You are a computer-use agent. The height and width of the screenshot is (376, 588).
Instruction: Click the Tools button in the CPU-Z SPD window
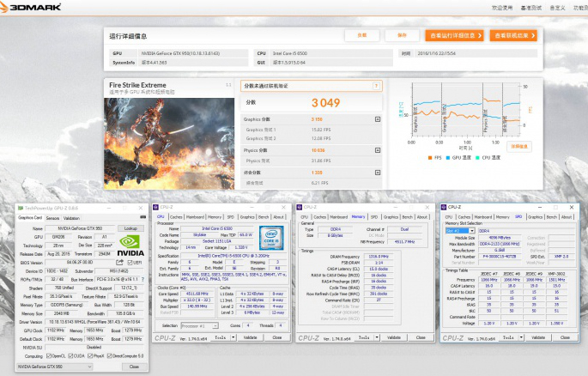(508, 337)
